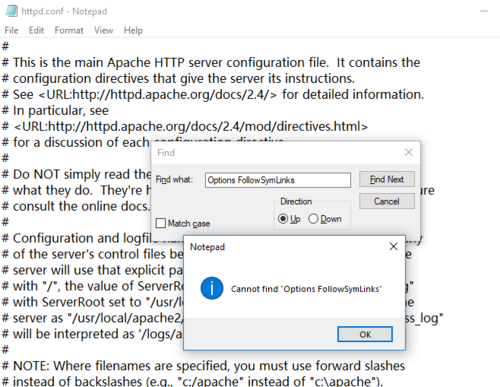
Task: Click the line "# Do NOT simply read the"
Action: 76,174
